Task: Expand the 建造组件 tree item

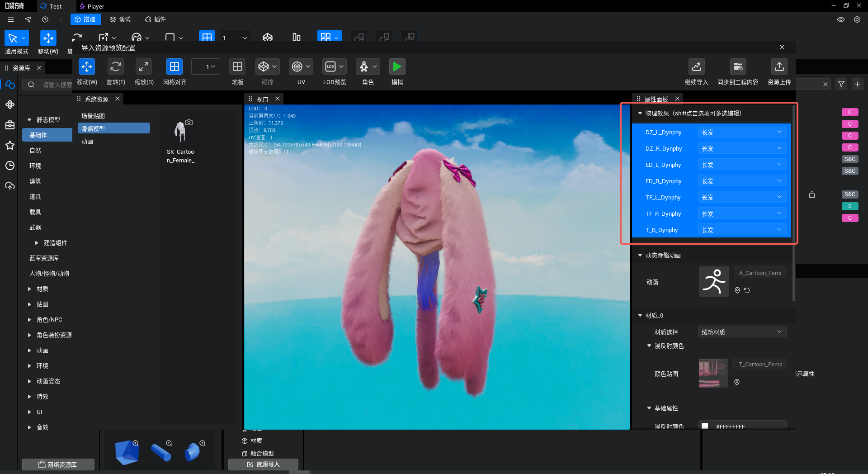Action: [37, 243]
